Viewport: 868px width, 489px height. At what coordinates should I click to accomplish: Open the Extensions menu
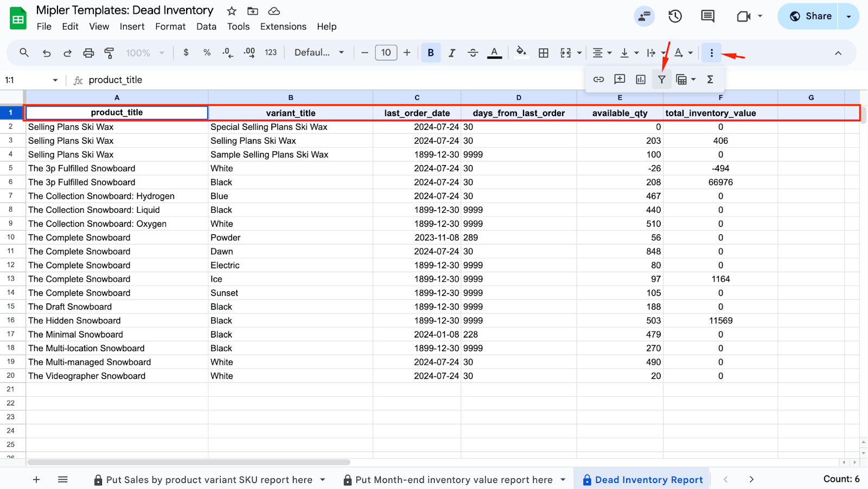coord(283,27)
